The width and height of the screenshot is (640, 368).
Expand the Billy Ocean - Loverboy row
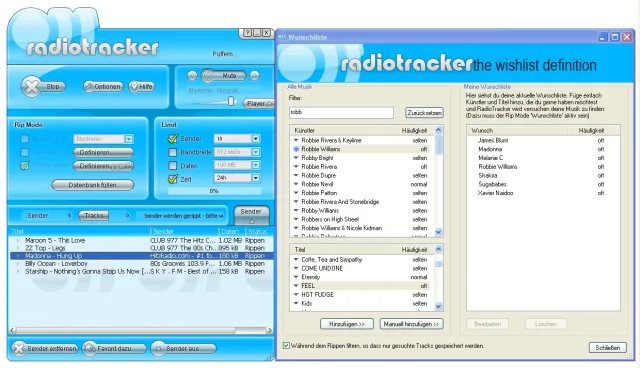18,264
